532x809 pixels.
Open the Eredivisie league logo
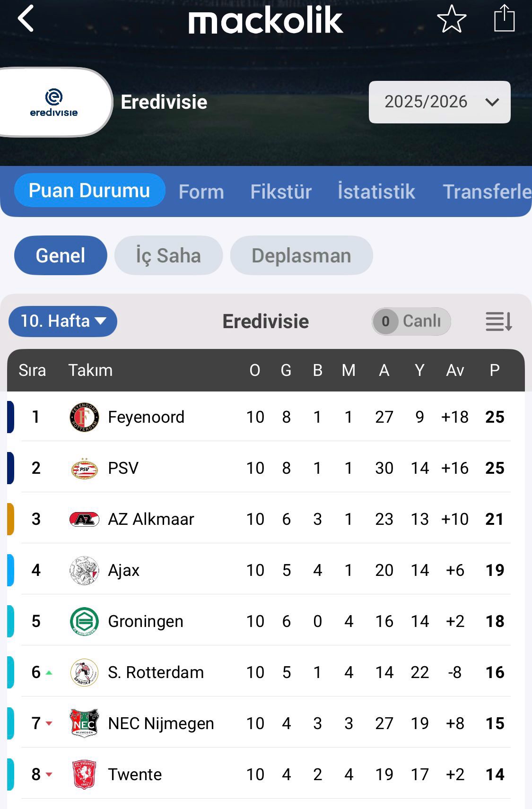pos(54,102)
